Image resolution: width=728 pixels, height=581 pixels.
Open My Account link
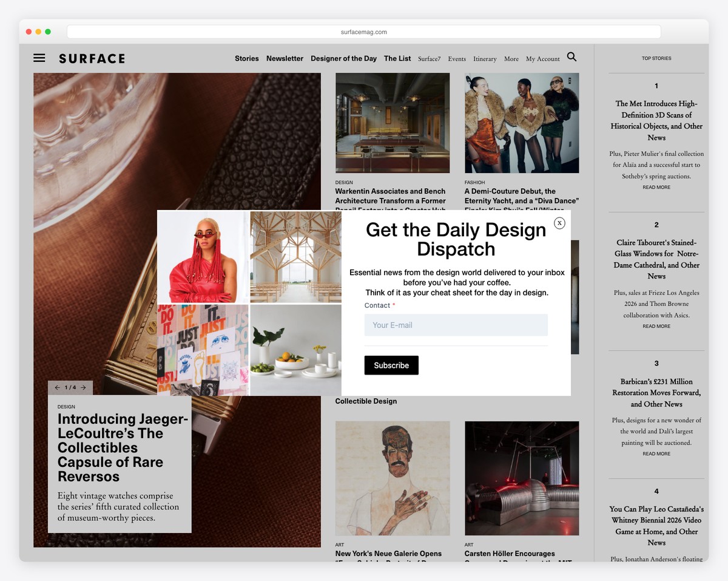(543, 59)
